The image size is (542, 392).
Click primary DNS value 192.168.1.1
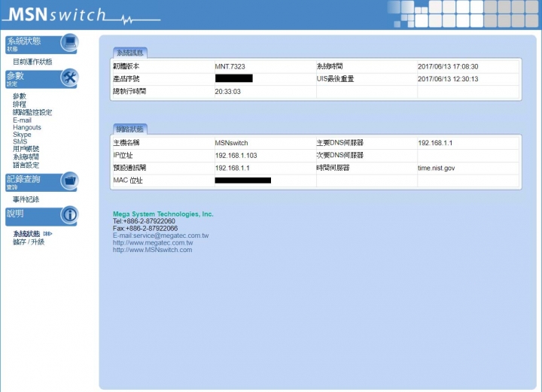pos(435,143)
